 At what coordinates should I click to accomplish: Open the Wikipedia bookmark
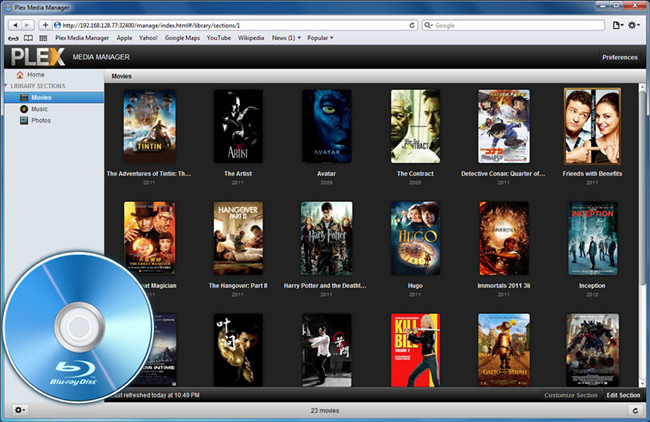tap(251, 38)
